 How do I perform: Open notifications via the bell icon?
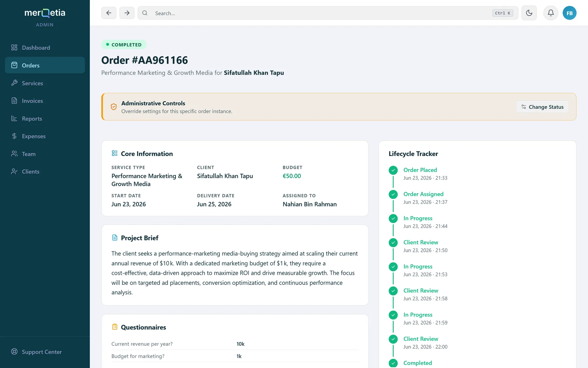coord(551,13)
